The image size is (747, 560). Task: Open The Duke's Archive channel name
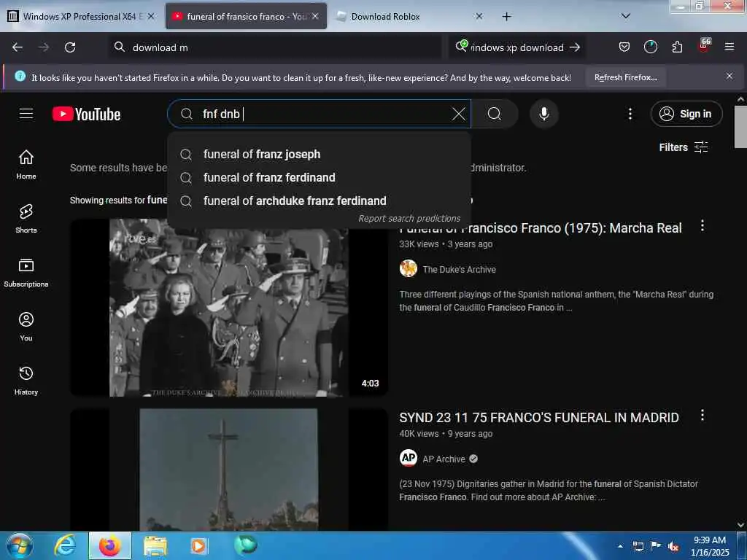point(460,270)
